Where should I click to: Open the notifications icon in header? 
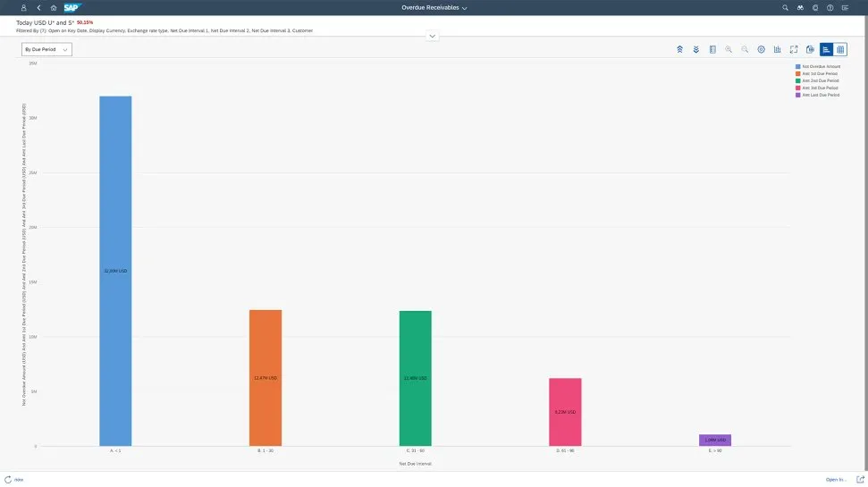click(x=815, y=8)
